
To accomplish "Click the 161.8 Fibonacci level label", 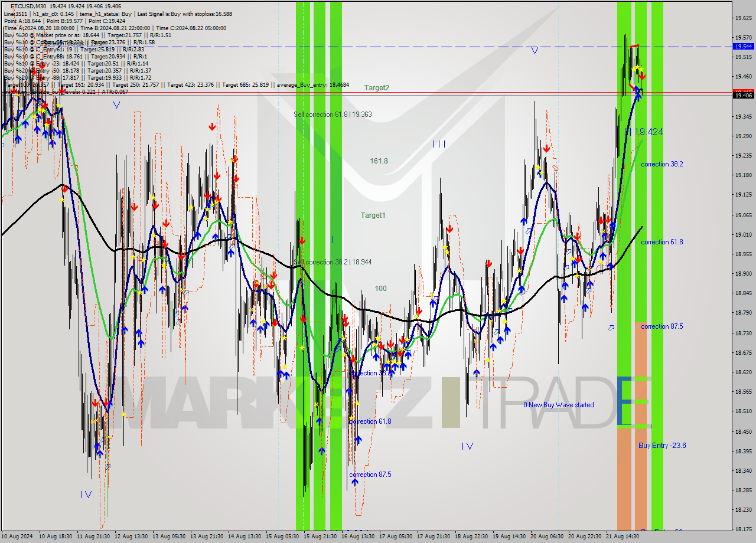I will pyautogui.click(x=379, y=161).
